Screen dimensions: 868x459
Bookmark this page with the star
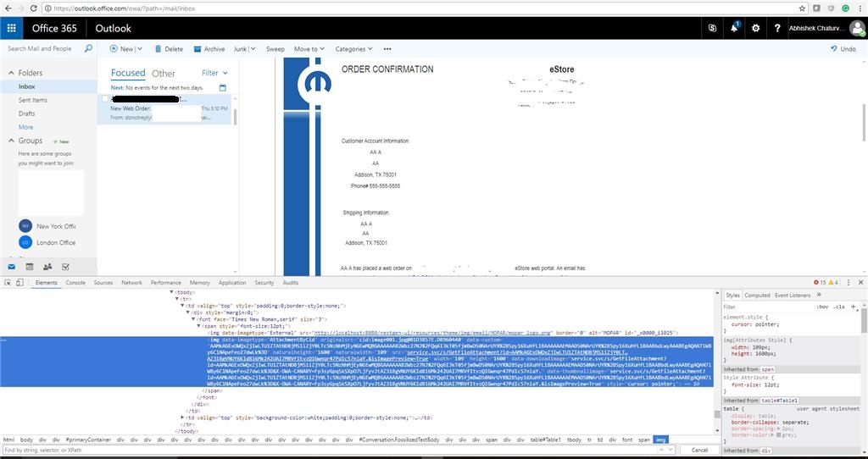[802, 8]
